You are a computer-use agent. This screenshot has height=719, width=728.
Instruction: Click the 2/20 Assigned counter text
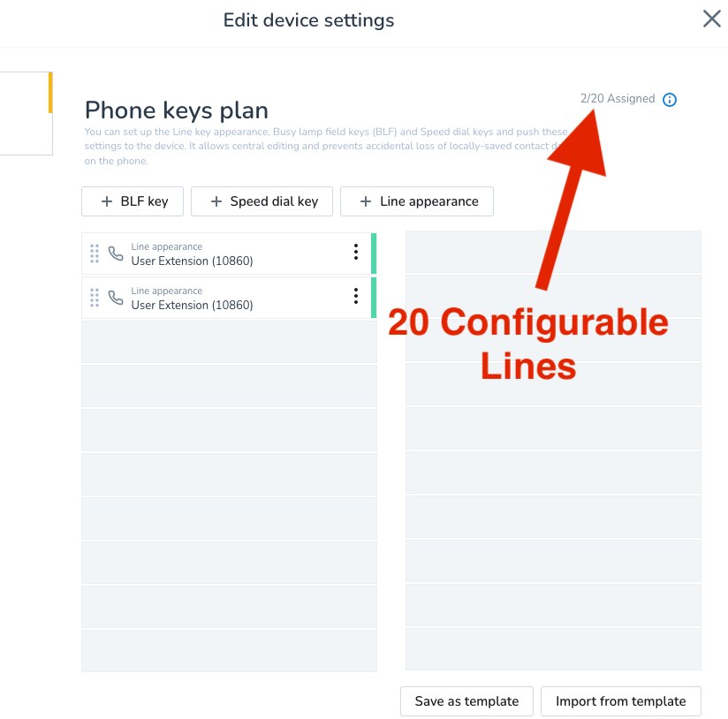[x=618, y=99]
